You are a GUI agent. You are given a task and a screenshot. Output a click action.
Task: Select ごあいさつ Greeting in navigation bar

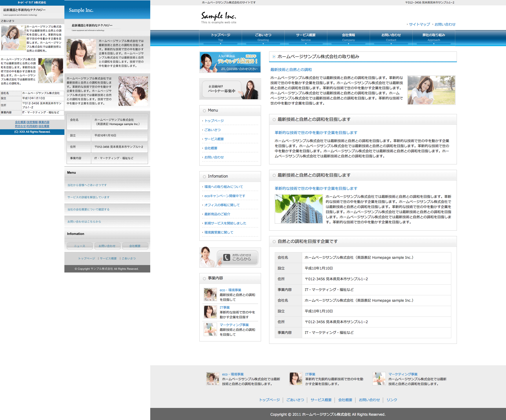263,37
